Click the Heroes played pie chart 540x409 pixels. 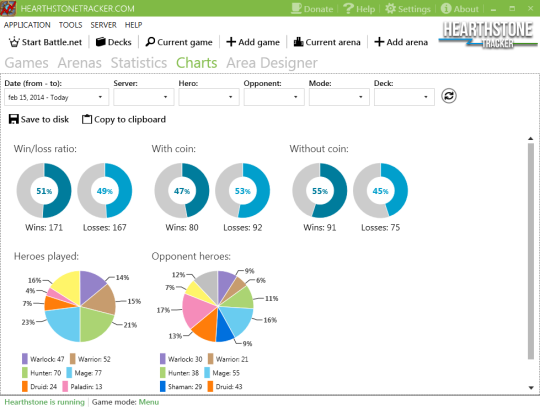pos(80,306)
